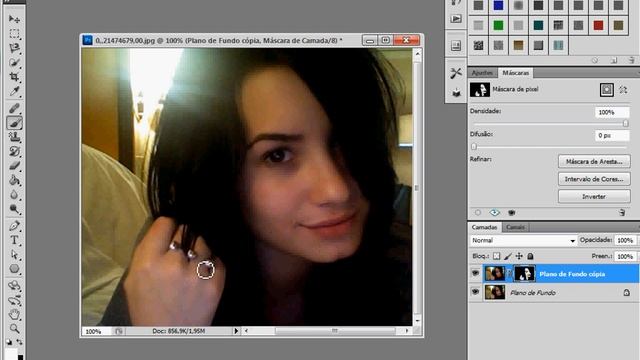Create new style in Styles panel
The width and height of the screenshot is (640, 360).
coord(613,60)
